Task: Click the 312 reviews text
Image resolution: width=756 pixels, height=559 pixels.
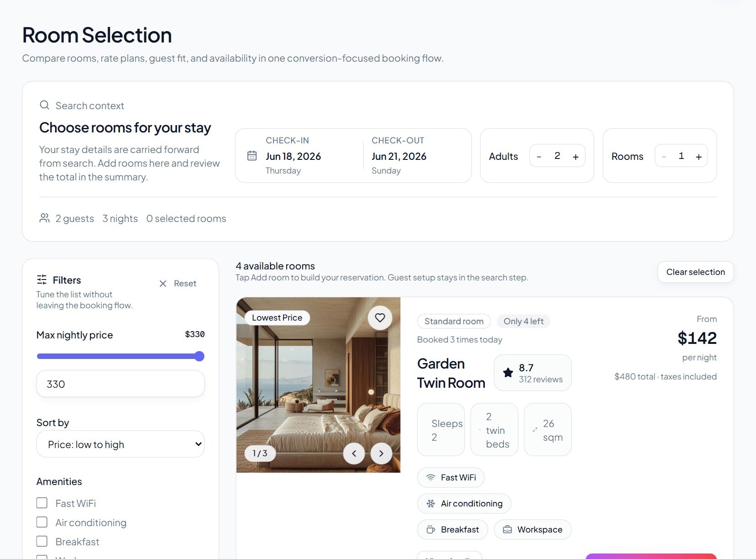Action: (541, 379)
